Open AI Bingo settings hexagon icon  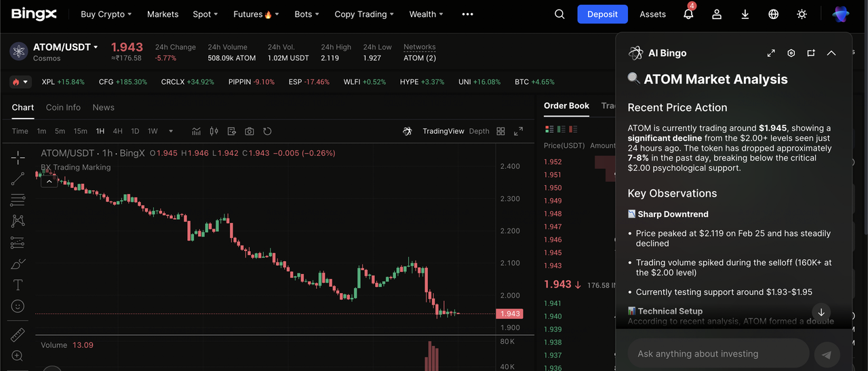[791, 53]
